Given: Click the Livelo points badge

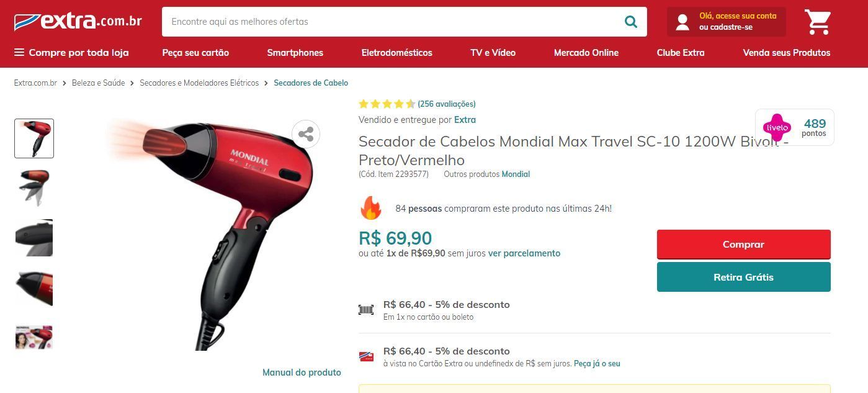Looking at the screenshot, I should [794, 127].
